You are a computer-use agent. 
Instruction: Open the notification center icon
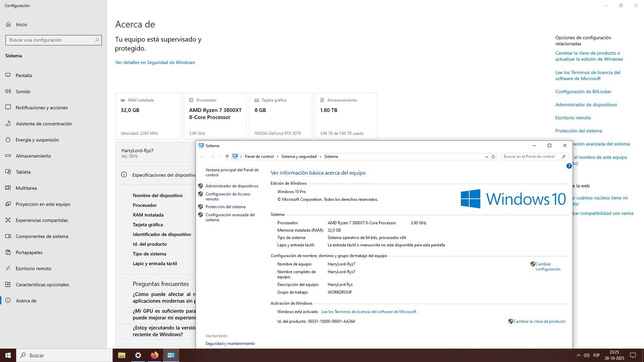tap(633, 355)
